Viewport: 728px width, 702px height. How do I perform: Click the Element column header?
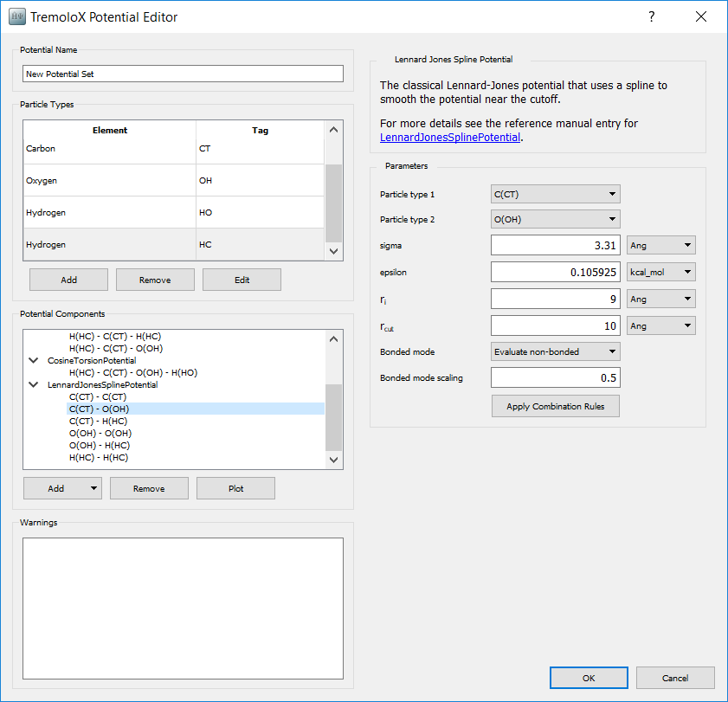click(110, 131)
